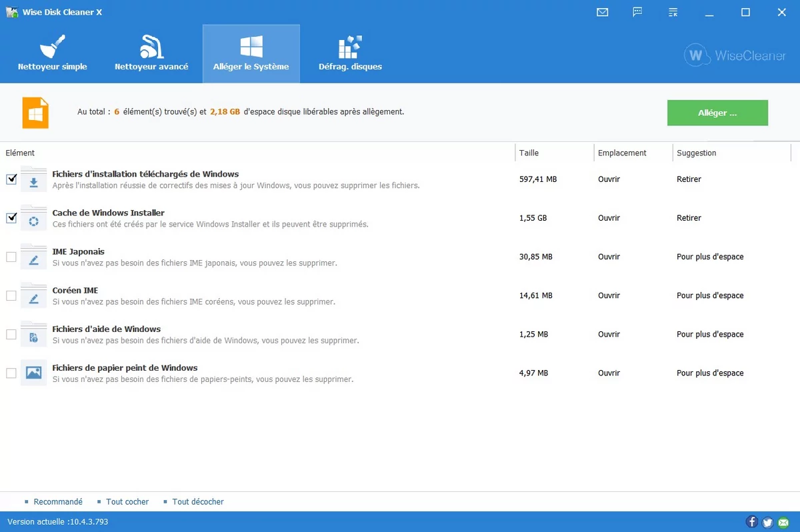The height and width of the screenshot is (532, 800).
Task: Click the download folder icon for Windows installation files
Action: click(33, 179)
